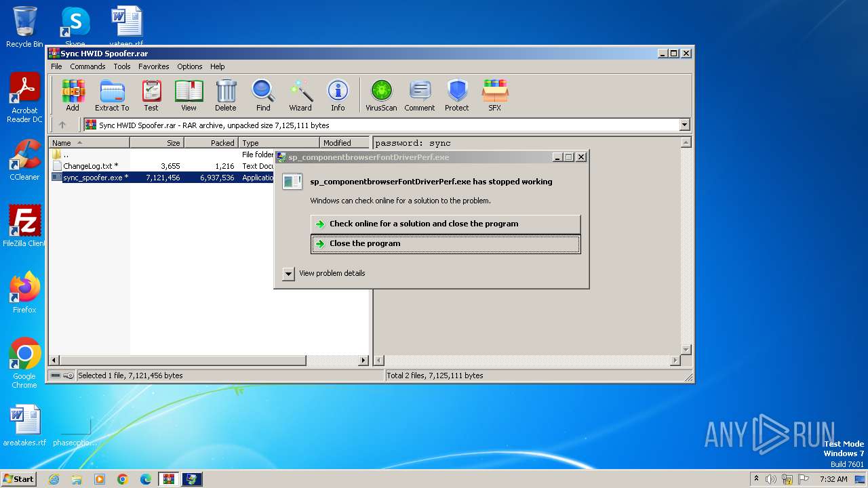This screenshot has width=868, height=488.
Task: Click the Find magnifier icon
Action: pyautogui.click(x=263, y=95)
